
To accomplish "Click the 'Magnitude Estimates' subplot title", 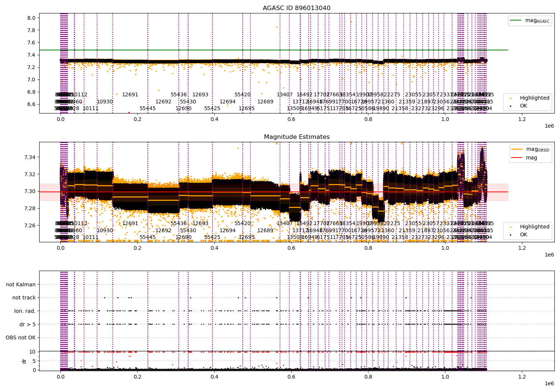I will [296, 137].
